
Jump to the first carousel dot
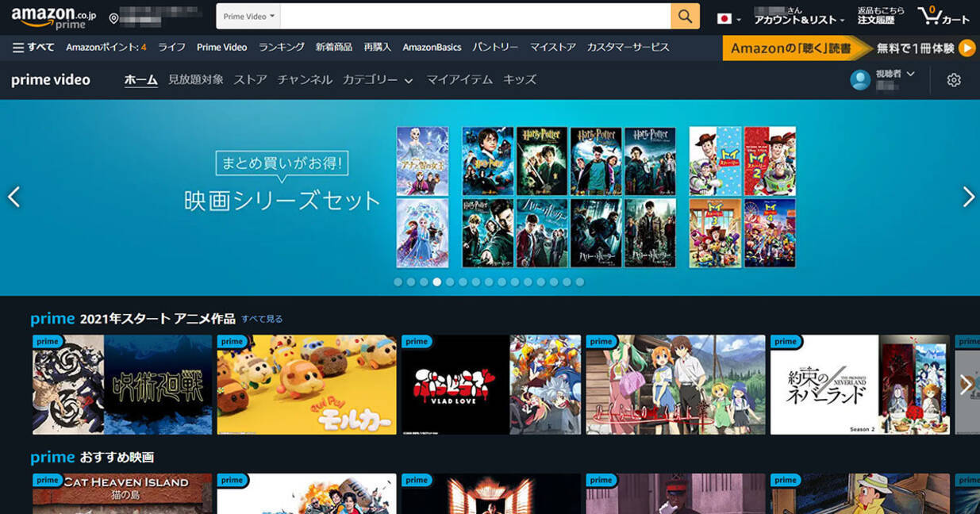[x=398, y=282]
